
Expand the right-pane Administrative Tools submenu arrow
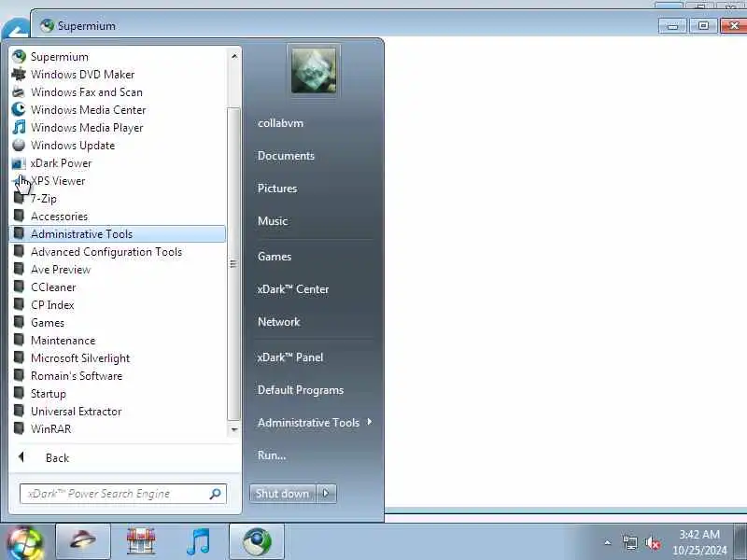tap(370, 422)
